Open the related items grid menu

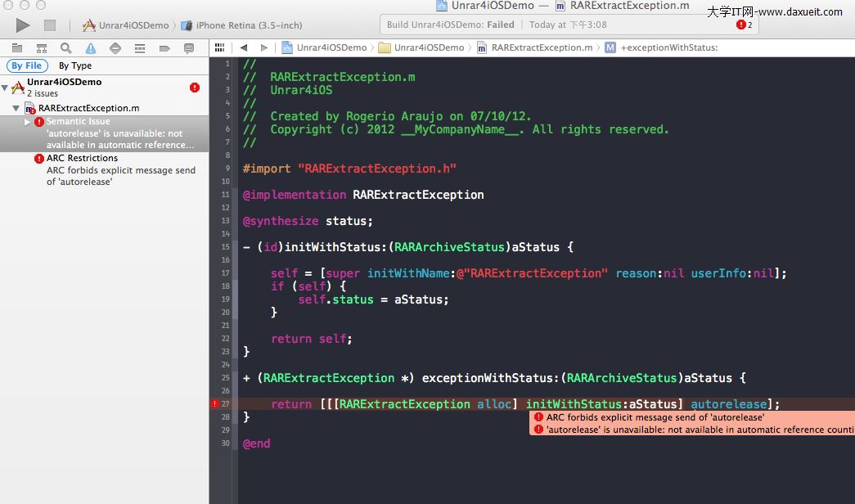[219, 47]
